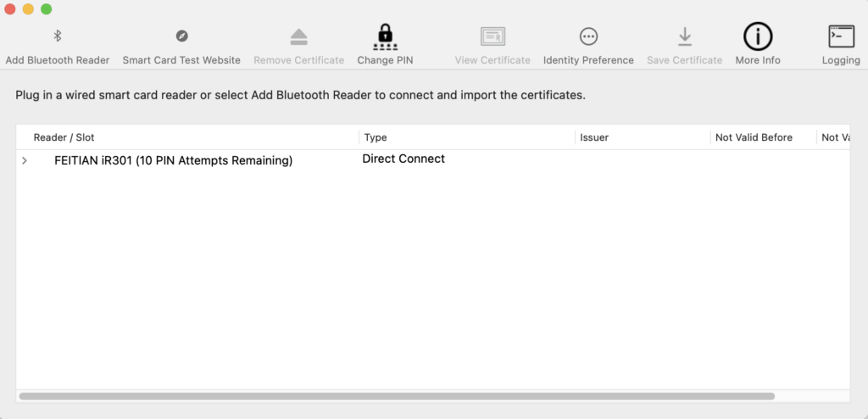868x419 pixels.
Task: Click the Smart Card Test Website label
Action: click(181, 60)
